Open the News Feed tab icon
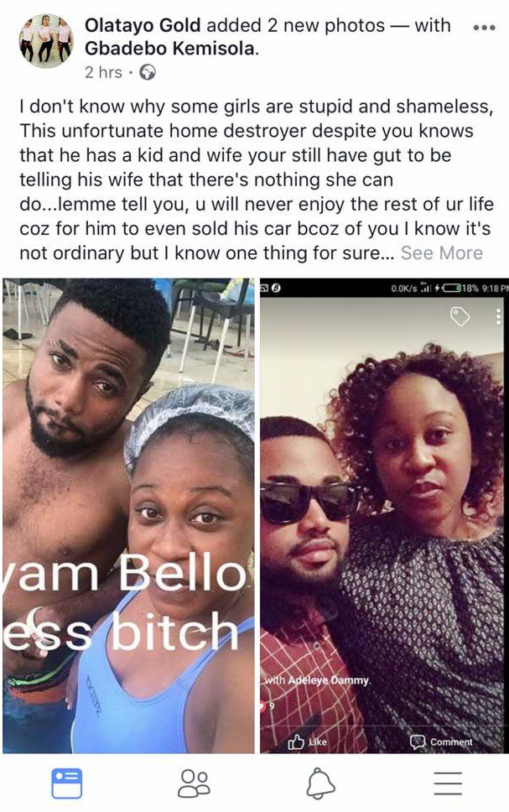 click(x=67, y=783)
